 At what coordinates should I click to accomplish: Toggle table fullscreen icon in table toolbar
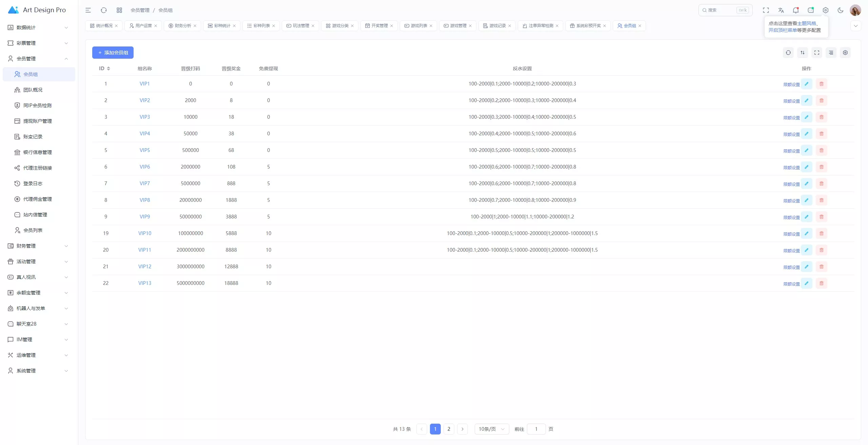(816, 53)
